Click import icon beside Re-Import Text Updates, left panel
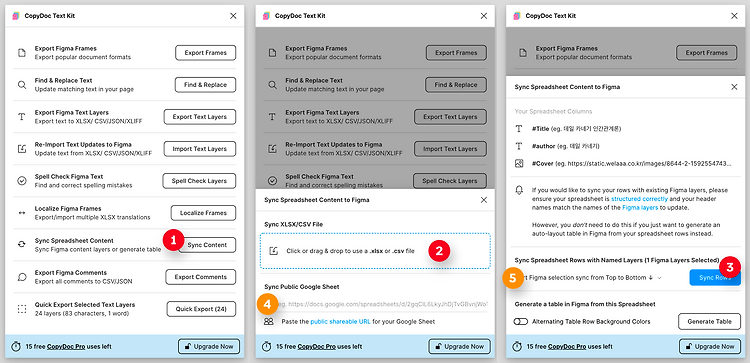The image size is (750, 363). tap(22, 149)
